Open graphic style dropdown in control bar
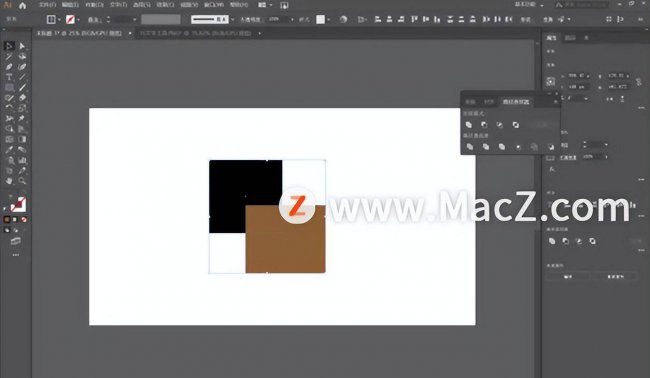Image resolution: width=650 pixels, height=378 pixels. (328, 19)
